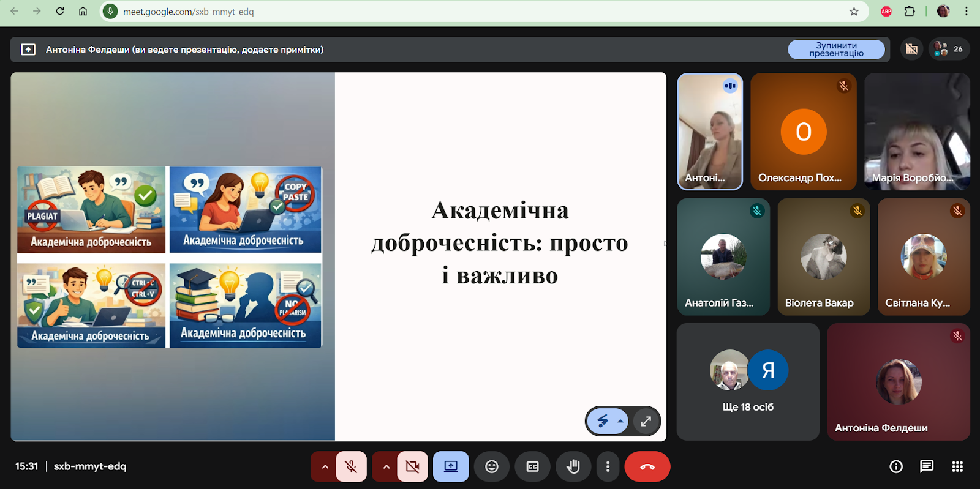This screenshot has height=489, width=980.
Task: Open the activities grid icon
Action: coord(957,466)
